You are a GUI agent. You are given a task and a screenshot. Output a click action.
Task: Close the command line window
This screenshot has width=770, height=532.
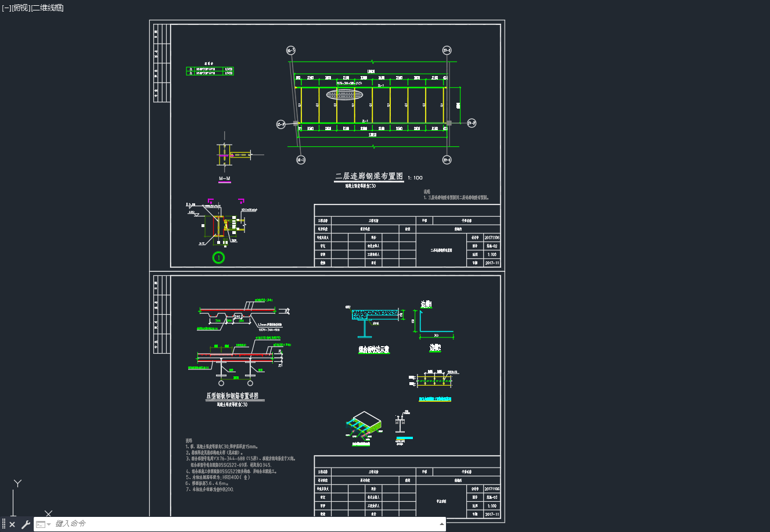coord(12,524)
